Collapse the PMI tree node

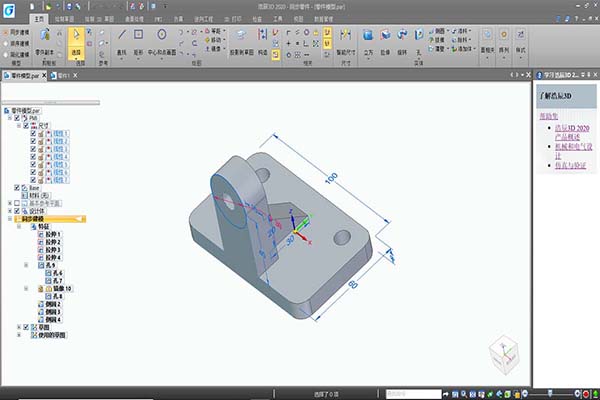coord(10,118)
